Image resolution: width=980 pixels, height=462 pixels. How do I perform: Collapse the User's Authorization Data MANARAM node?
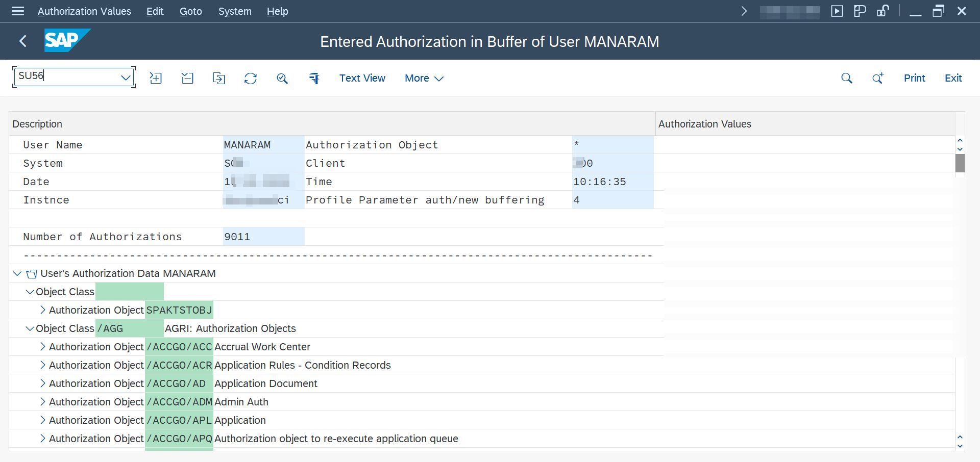coord(17,274)
